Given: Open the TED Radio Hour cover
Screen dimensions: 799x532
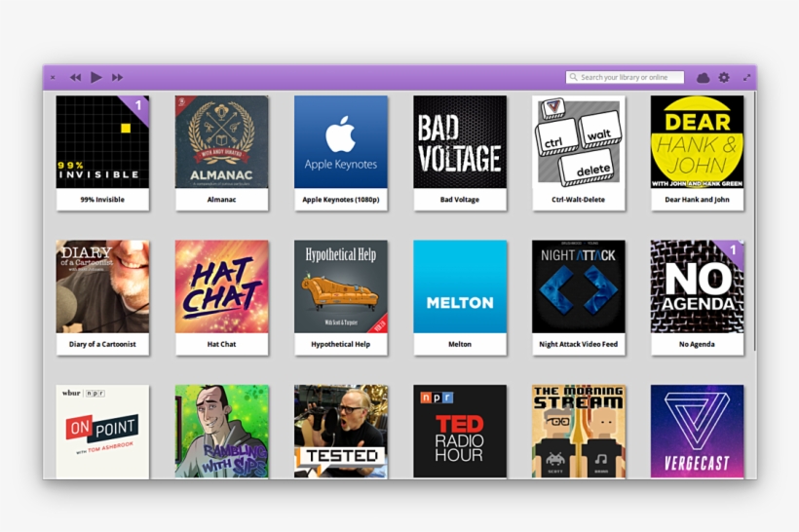Looking at the screenshot, I should click(x=460, y=431).
